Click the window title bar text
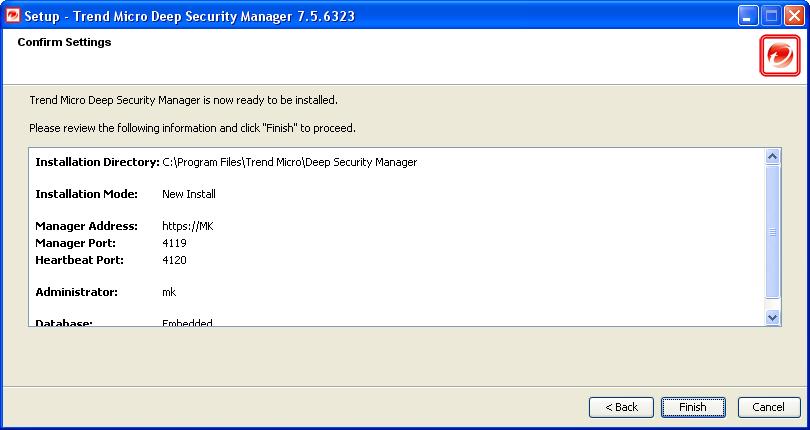 pos(190,16)
